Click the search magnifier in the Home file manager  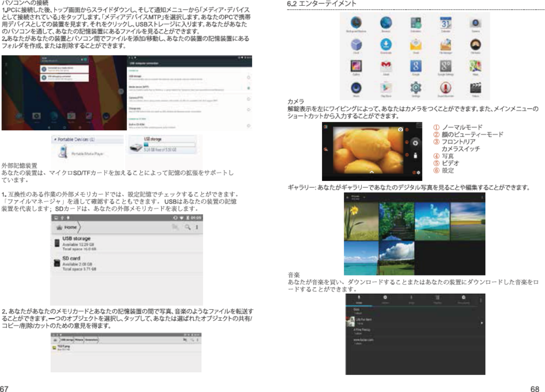coord(187,228)
